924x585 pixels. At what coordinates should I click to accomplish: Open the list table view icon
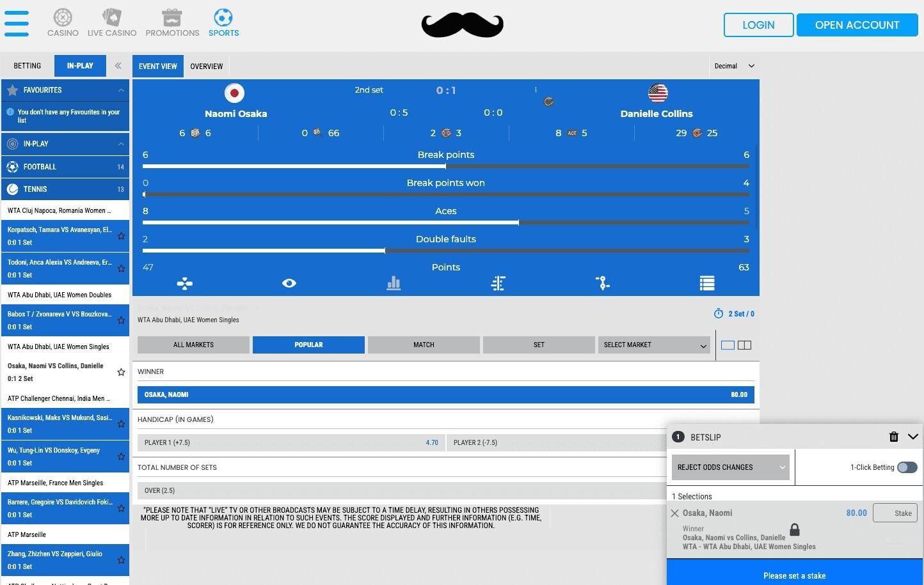pyautogui.click(x=707, y=283)
